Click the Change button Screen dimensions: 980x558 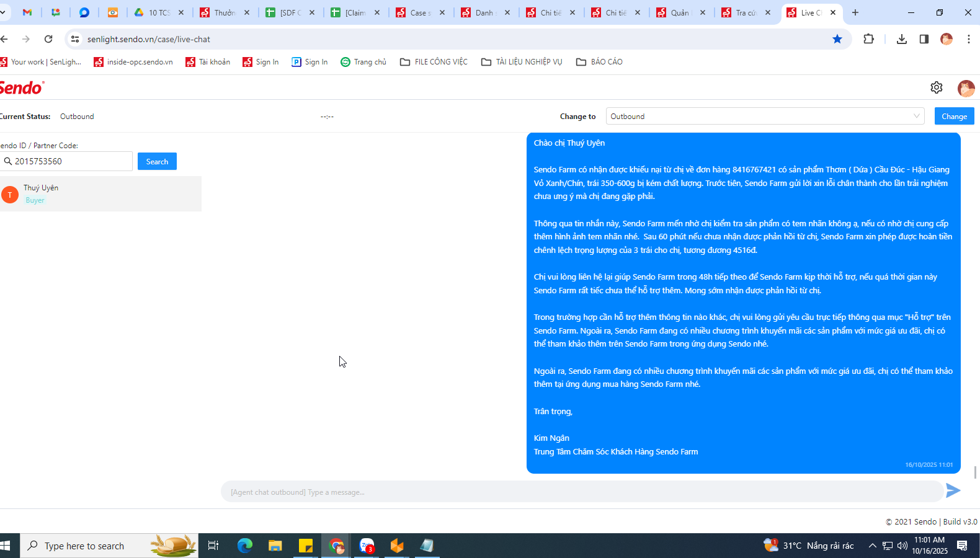point(954,116)
